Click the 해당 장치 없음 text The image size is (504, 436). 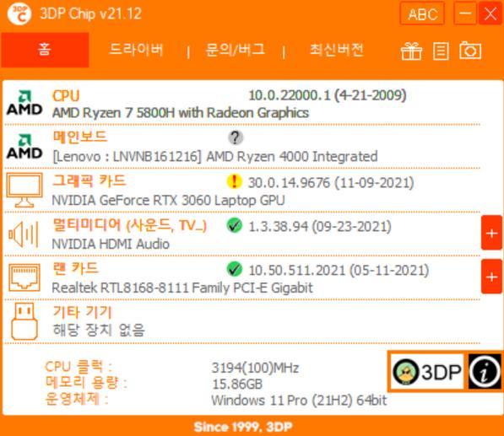99,330
